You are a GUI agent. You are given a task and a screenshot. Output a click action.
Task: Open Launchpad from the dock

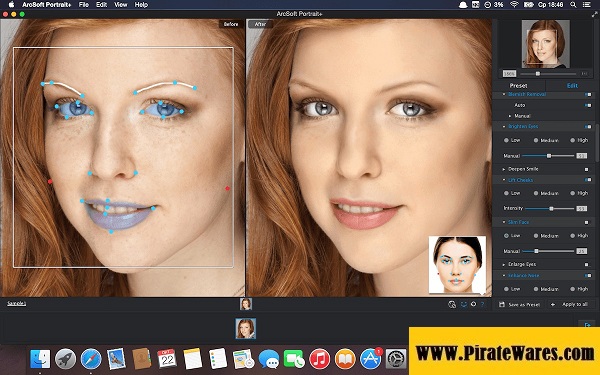[x=65, y=359]
